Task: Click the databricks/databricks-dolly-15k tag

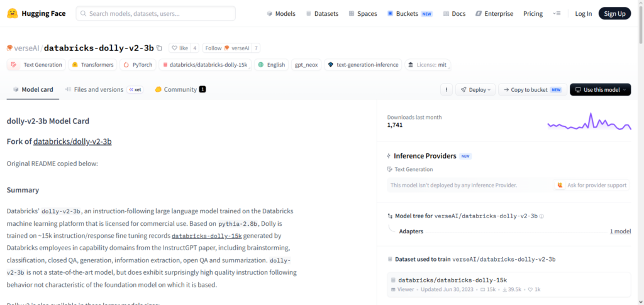Action: tap(205, 65)
